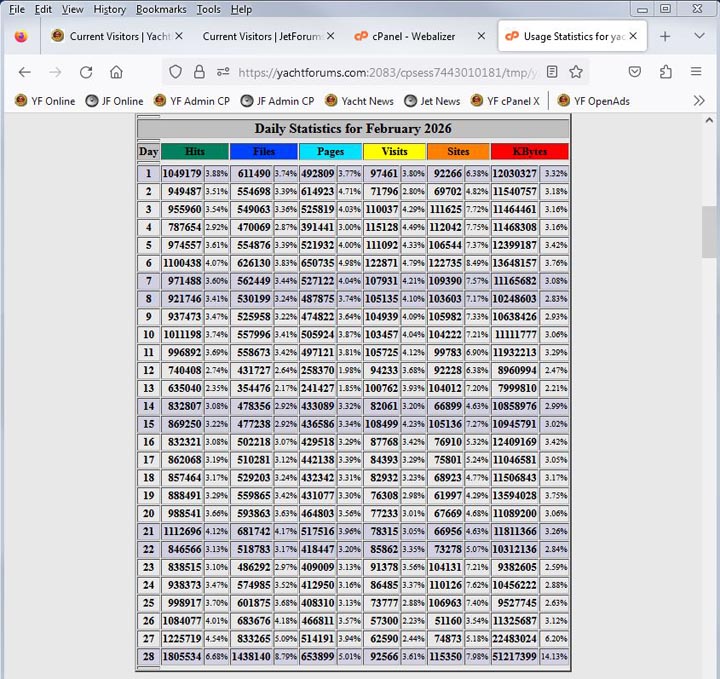Show more bookmarks toolbar items

point(699,101)
